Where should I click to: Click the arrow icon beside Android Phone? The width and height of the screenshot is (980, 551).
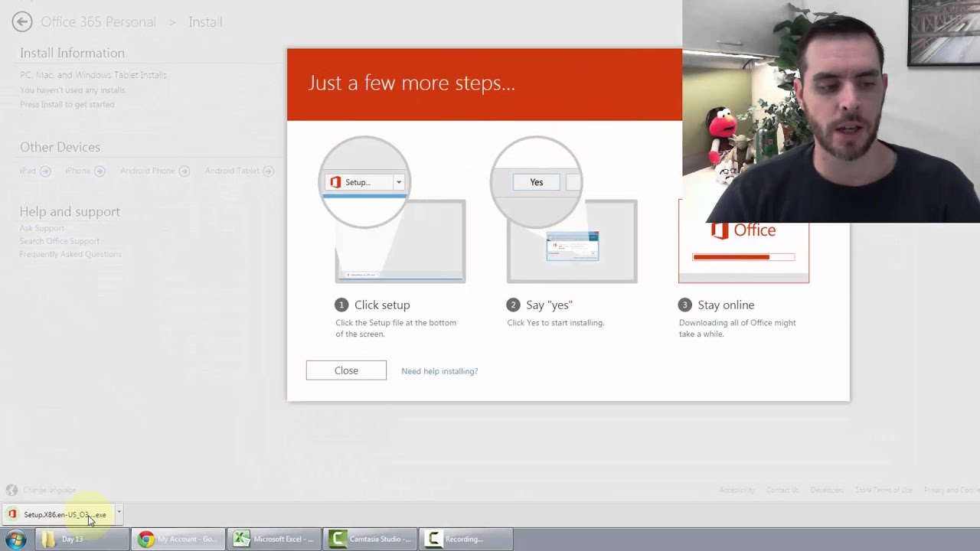pos(185,171)
